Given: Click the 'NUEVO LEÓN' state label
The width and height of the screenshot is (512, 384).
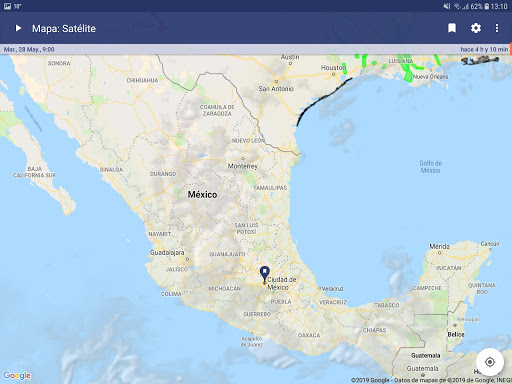Looking at the screenshot, I should click(x=248, y=141).
